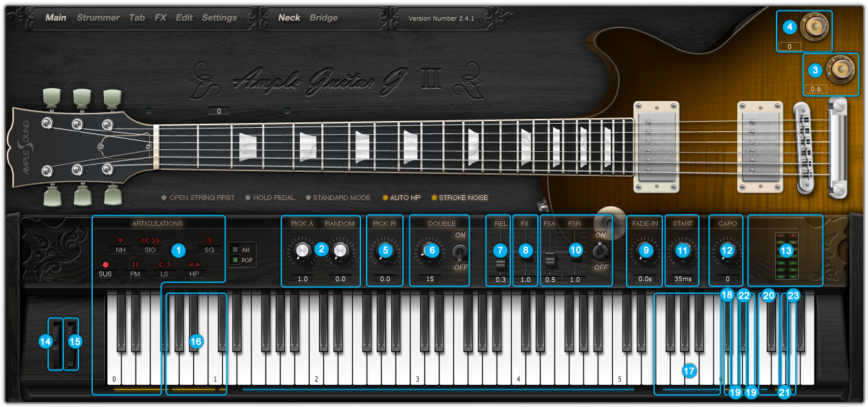
Task: Click the PICK .R knob
Action: click(x=385, y=252)
